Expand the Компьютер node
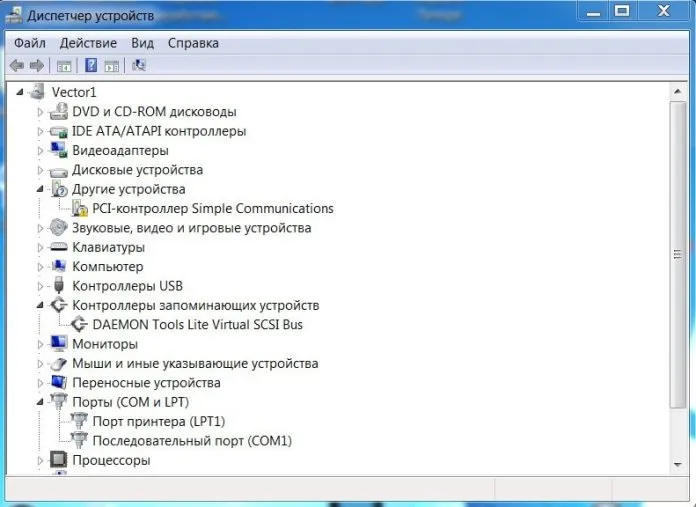 (x=40, y=267)
